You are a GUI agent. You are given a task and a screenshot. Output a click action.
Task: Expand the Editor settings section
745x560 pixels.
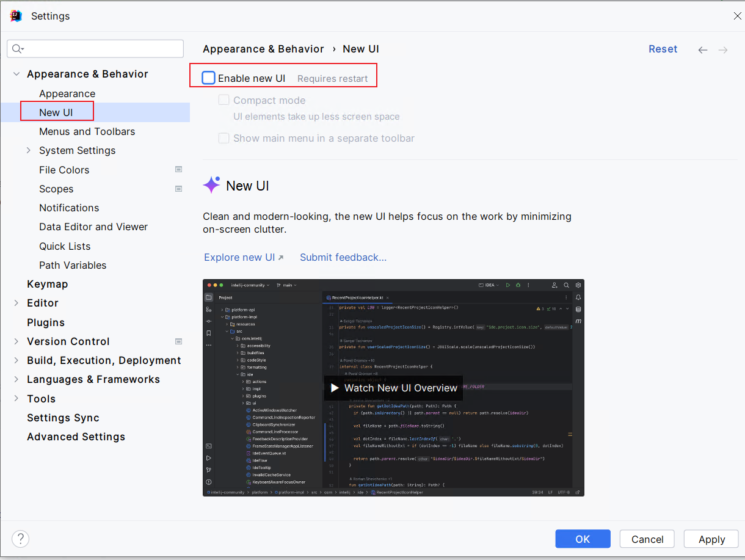pyautogui.click(x=16, y=303)
